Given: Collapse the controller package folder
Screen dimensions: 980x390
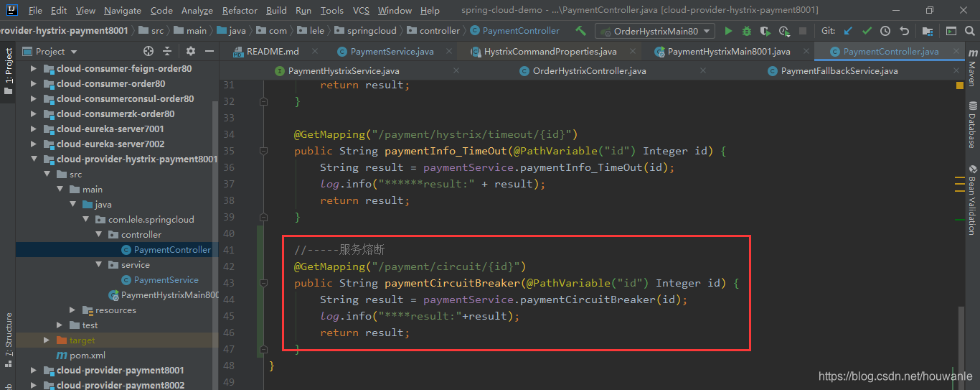Looking at the screenshot, I should tap(99, 235).
